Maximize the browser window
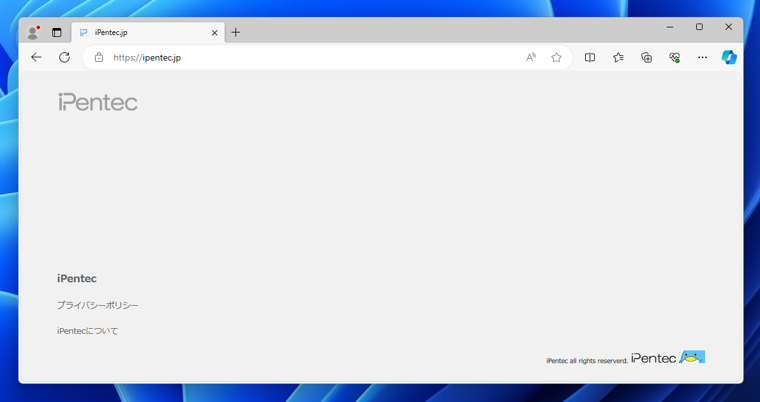 [x=699, y=27]
